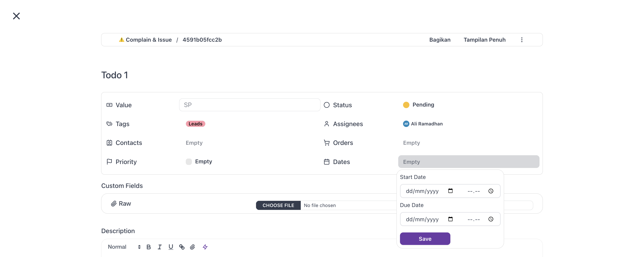Open the Complain & Issue breadcrumb
This screenshot has height=257, width=644.
[x=149, y=40]
